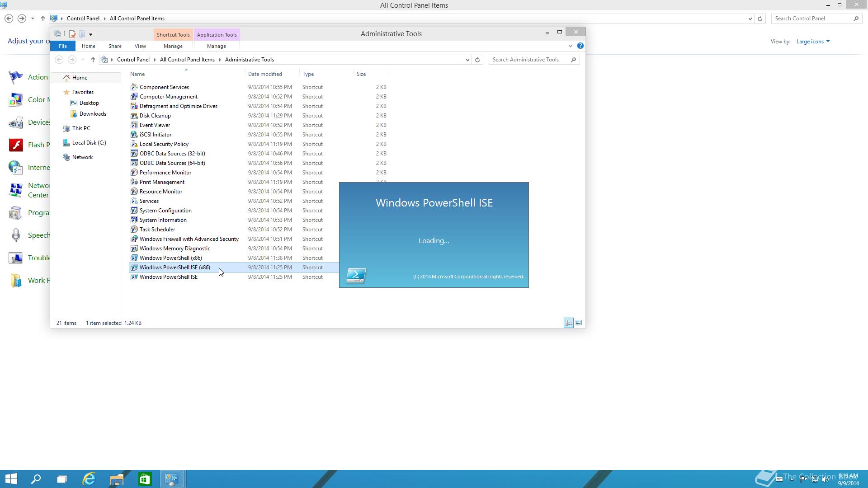This screenshot has height=488, width=868.
Task: Open the View by Large icons dropdown
Action: click(x=813, y=42)
